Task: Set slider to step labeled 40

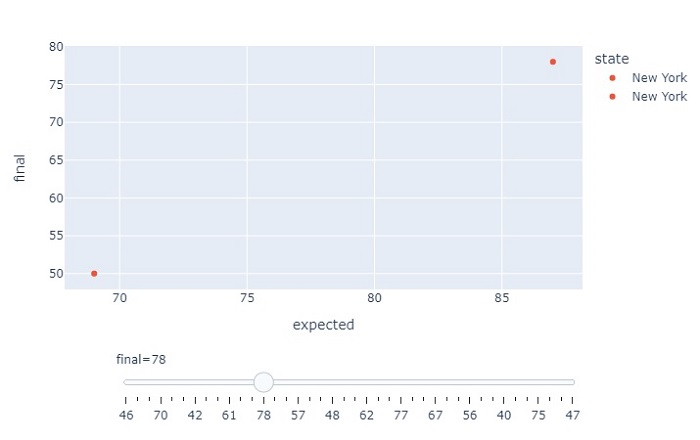Action: click(505, 382)
